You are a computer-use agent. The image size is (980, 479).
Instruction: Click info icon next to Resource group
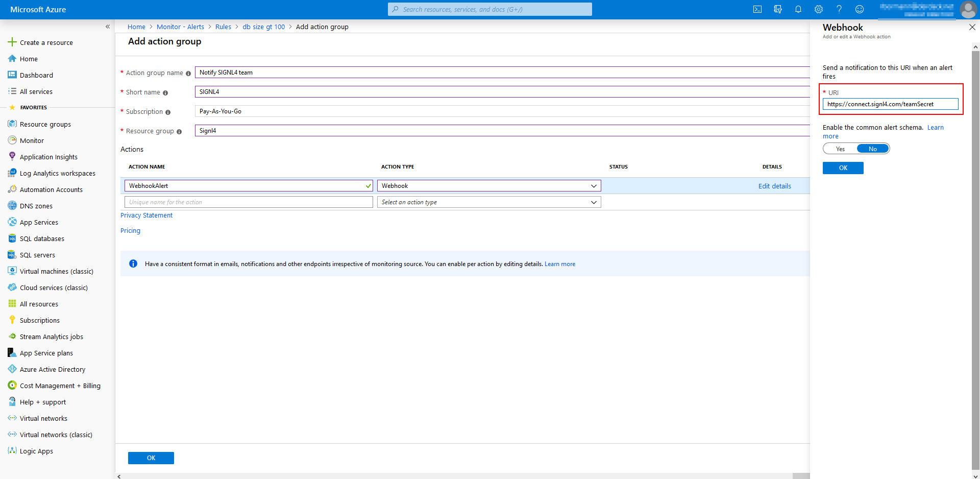pyautogui.click(x=179, y=132)
